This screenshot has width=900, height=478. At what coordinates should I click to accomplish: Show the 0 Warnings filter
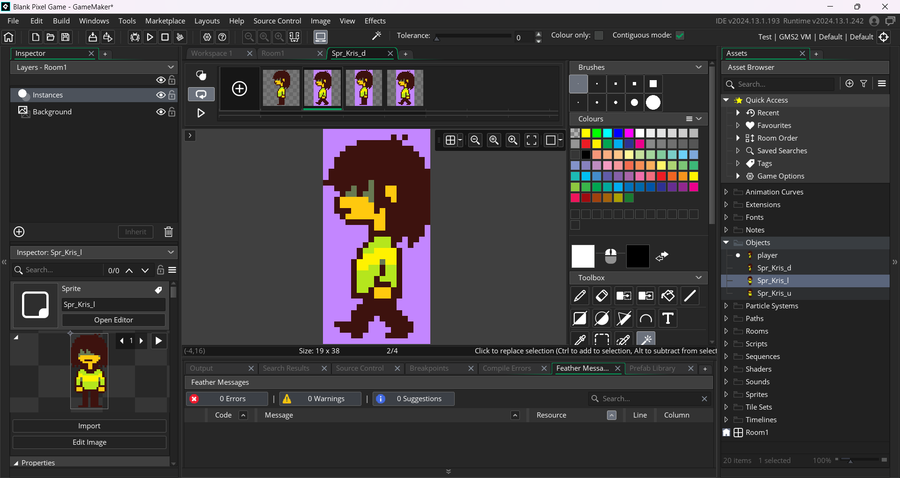320,399
